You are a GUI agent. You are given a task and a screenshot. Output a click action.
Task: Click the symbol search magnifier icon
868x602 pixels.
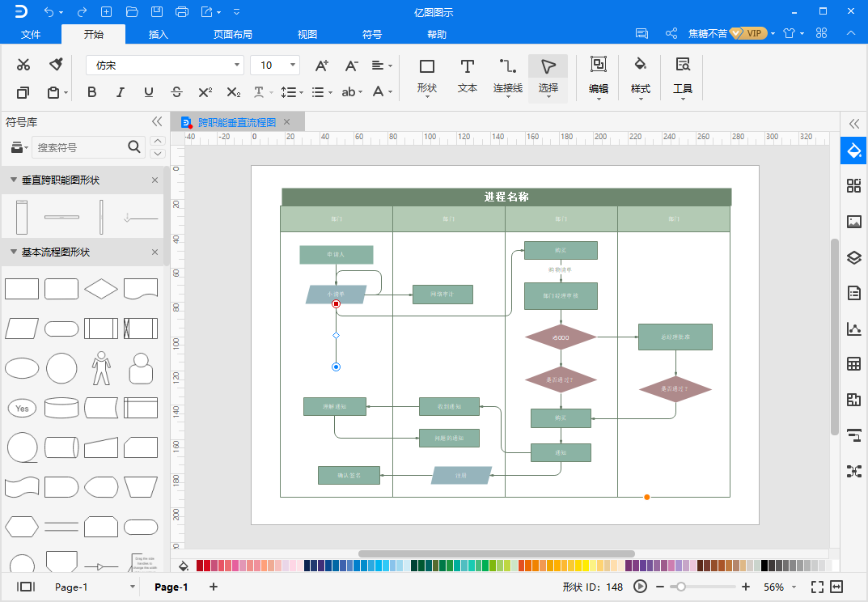click(x=134, y=146)
